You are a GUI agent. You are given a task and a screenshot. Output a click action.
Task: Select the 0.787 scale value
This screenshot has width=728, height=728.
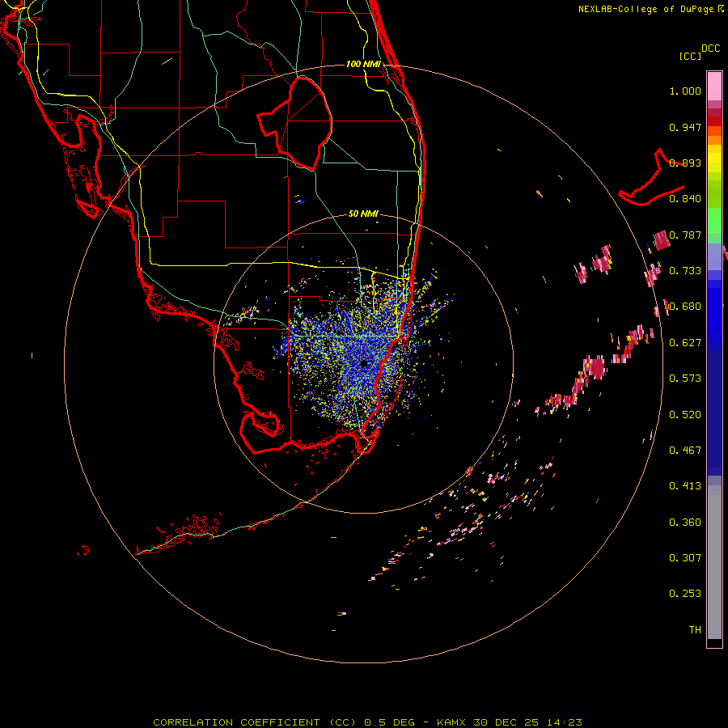tap(685, 235)
